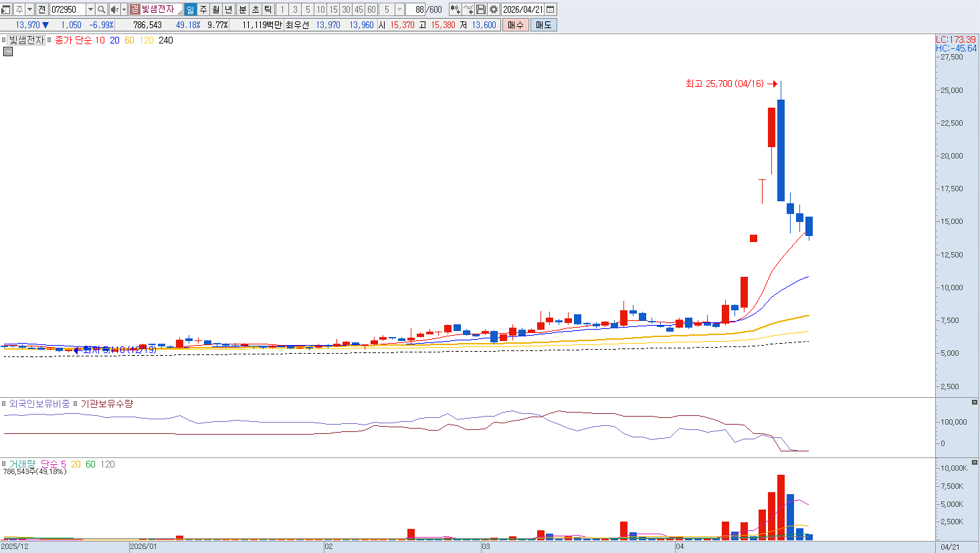Select the 분 (minute) chart tab

[242, 9]
